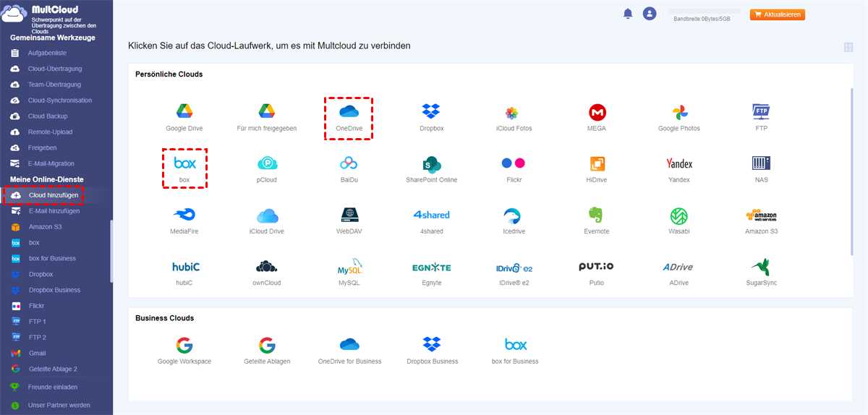Add the MediaFire cloud
This screenshot has width=868, height=415.
coord(184,221)
